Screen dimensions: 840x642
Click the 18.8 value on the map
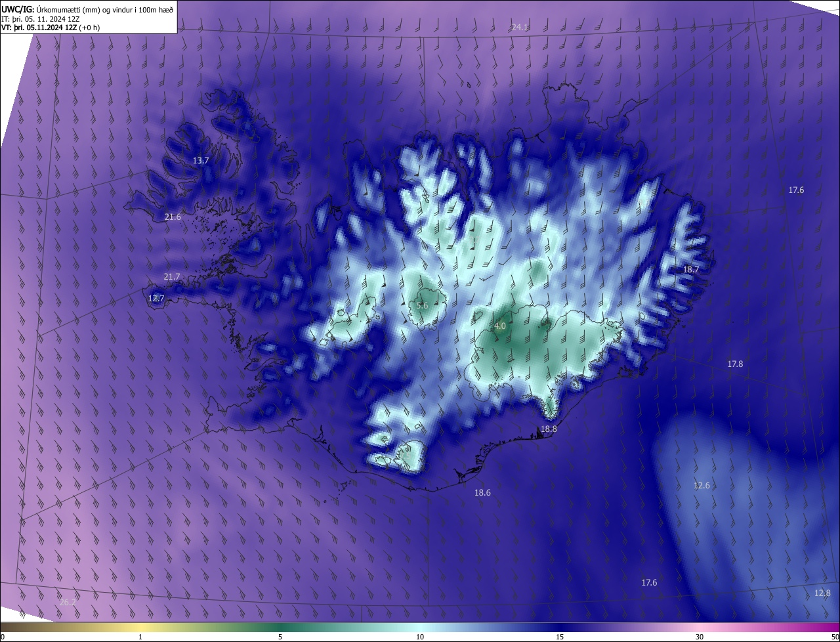pyautogui.click(x=549, y=429)
